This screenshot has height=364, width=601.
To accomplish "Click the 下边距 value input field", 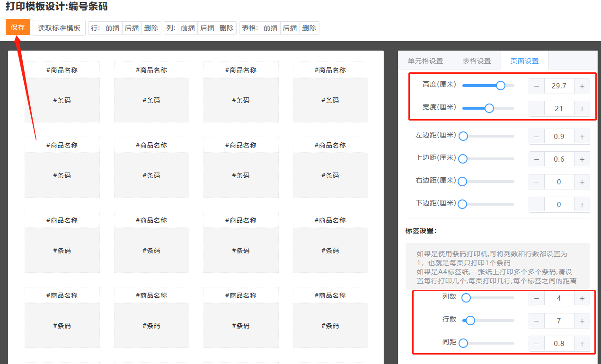I will (x=559, y=205).
